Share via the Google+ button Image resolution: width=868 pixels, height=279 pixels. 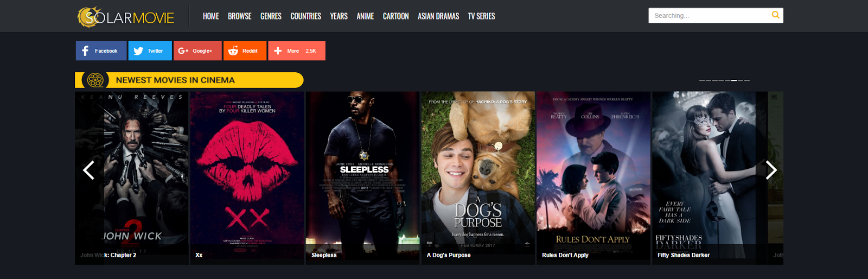197,51
